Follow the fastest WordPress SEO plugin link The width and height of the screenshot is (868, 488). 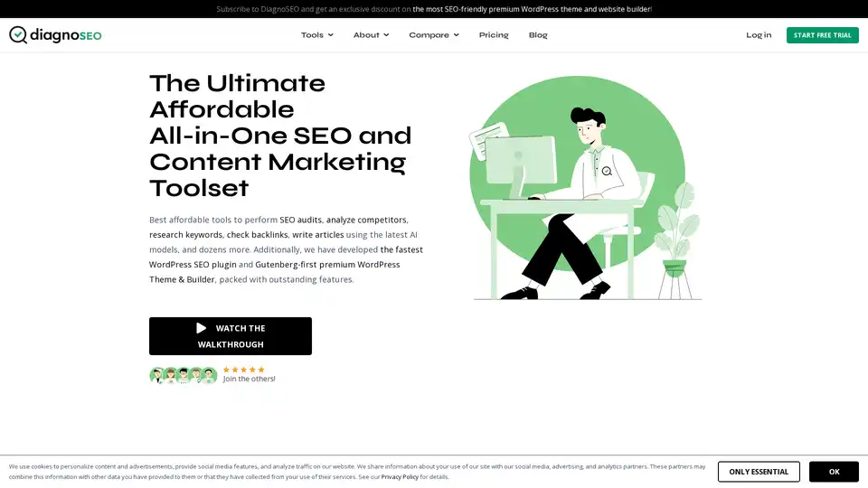tap(287, 258)
